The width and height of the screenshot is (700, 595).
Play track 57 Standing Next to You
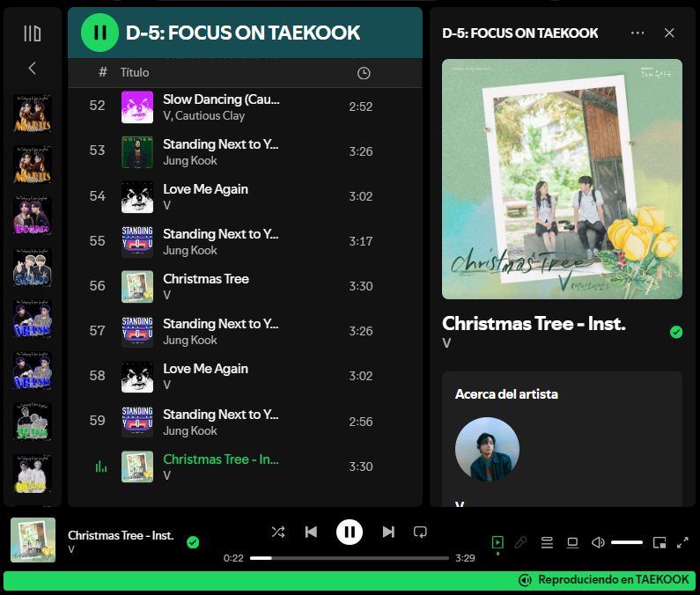(x=245, y=331)
